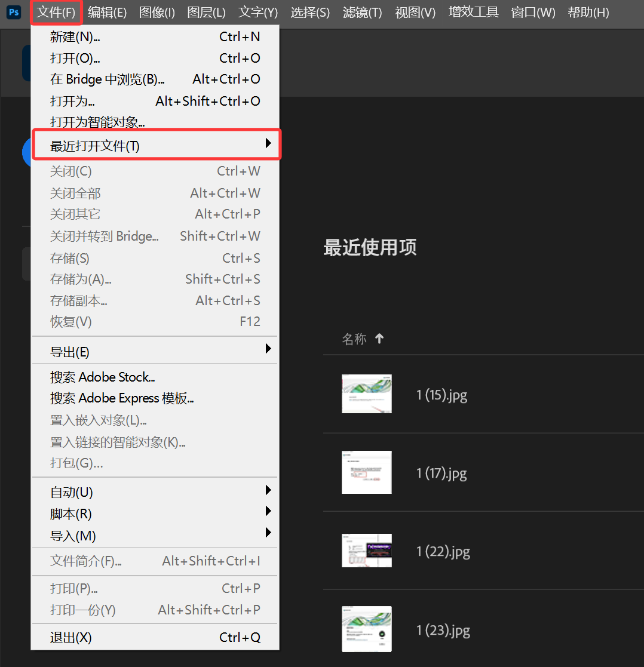Select 在 Bridge 中浏览(B)... entry

tap(155, 79)
